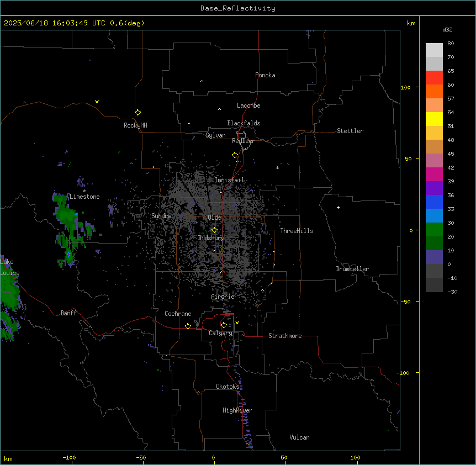Click the 100 km mark on right axis

(x=405, y=87)
